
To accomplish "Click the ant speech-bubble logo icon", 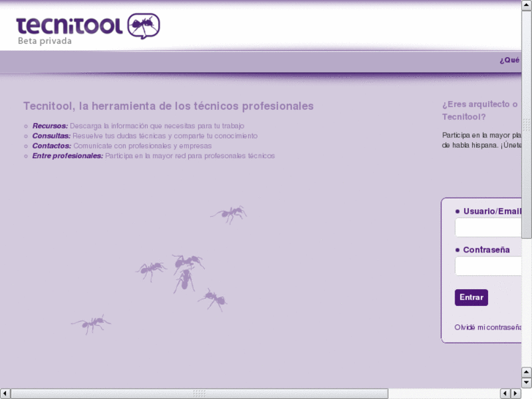I will pyautogui.click(x=143, y=26).
